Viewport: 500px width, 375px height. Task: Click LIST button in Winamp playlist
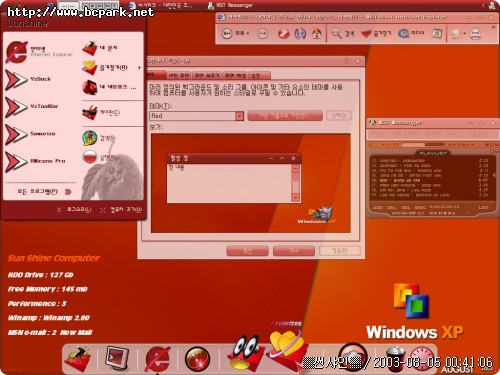pos(483,207)
